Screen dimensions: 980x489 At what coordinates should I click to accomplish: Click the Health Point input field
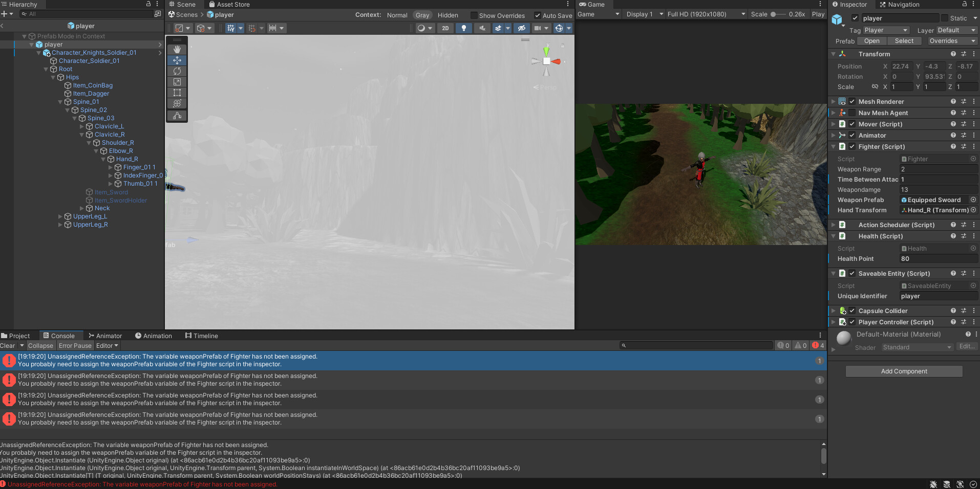click(x=938, y=259)
